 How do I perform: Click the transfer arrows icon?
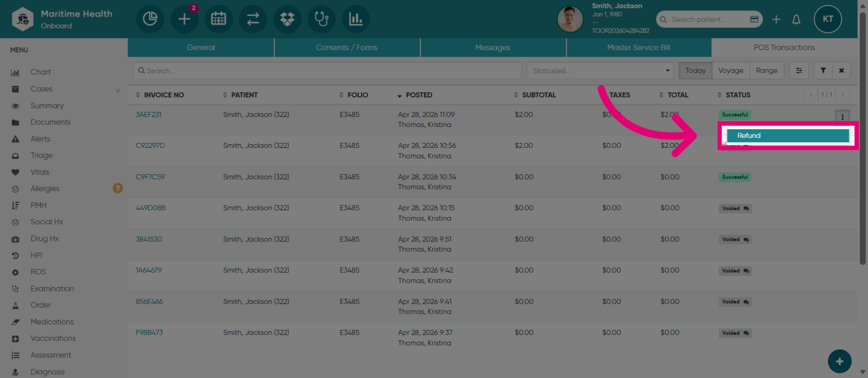pos(253,19)
